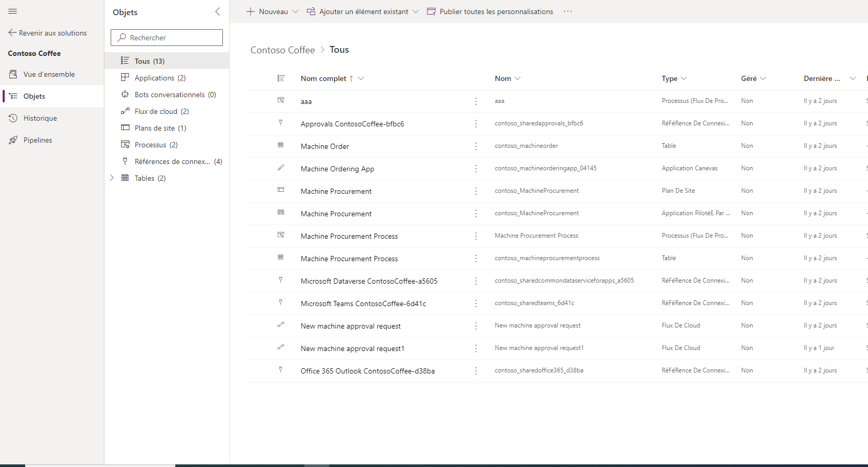Click the Pipelines rocket icon
868x467 pixels.
click(13, 140)
